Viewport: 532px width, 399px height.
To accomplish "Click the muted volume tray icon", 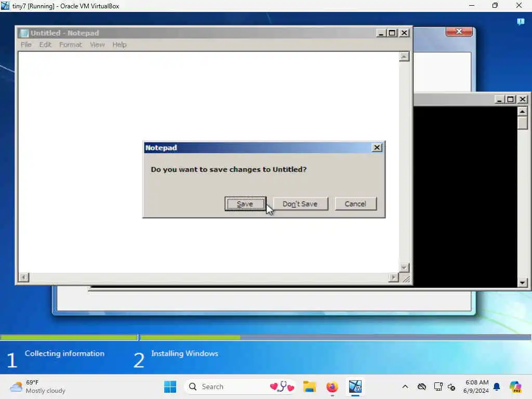I will tap(451, 387).
